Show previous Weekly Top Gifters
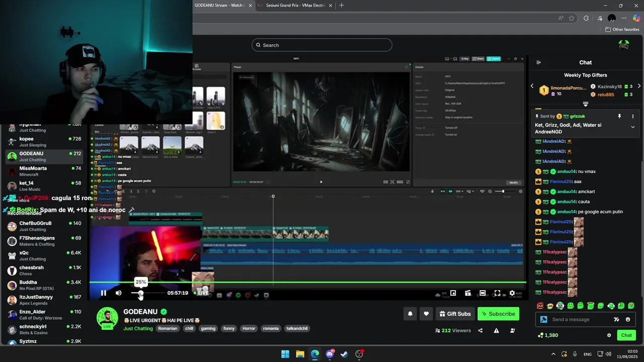The height and width of the screenshot is (362, 644). click(x=532, y=86)
